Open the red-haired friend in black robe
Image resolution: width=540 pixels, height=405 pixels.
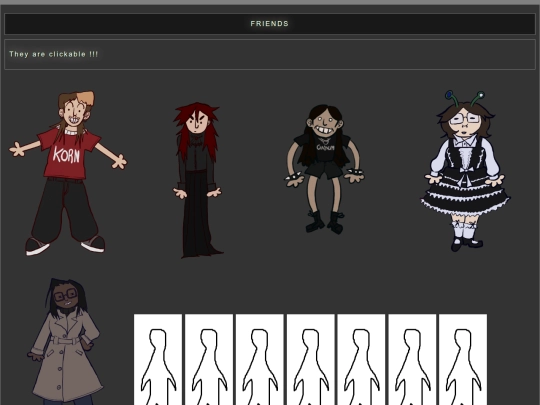197,180
